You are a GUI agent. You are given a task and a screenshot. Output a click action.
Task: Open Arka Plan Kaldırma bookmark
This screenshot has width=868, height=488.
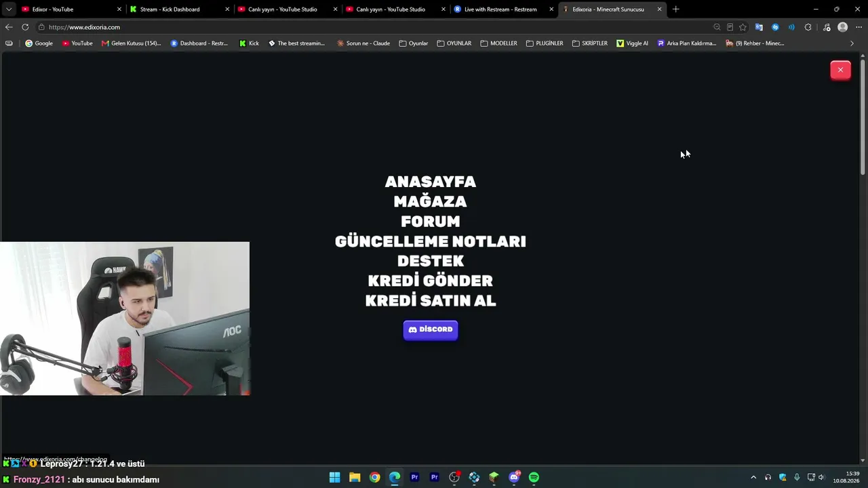pos(687,43)
